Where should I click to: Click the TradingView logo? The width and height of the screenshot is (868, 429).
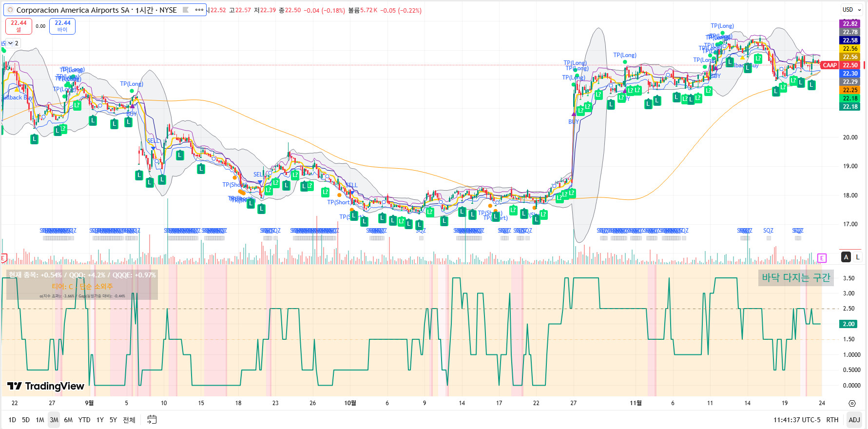(46, 386)
